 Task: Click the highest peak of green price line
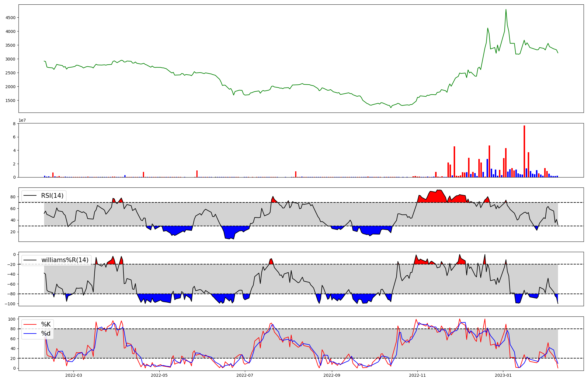pos(506,10)
